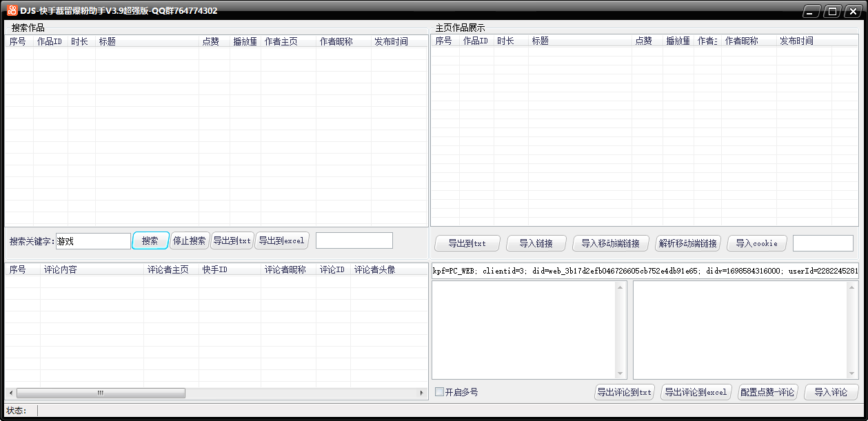Viewport: 868px width, 421px height.
Task: Click the comment list horizontal scrollbar right arrow
Action: (422, 393)
